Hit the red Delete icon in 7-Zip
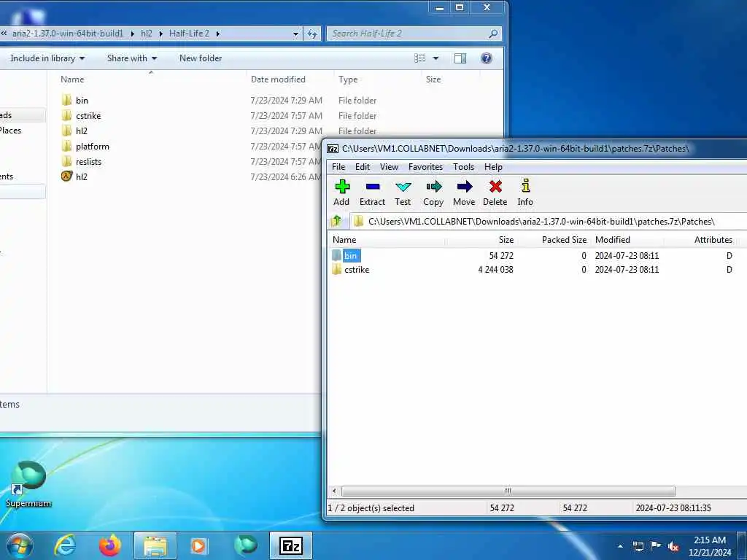This screenshot has height=560, width=747. 495,192
